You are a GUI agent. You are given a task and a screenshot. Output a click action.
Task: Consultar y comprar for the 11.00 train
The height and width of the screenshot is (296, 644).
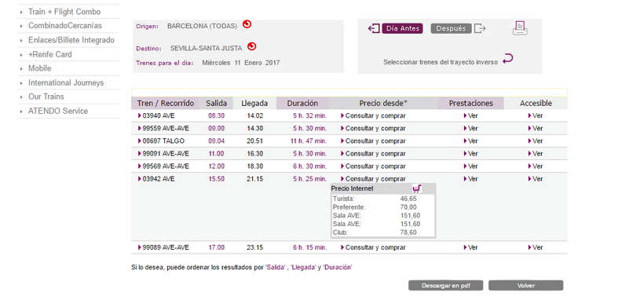373,154
